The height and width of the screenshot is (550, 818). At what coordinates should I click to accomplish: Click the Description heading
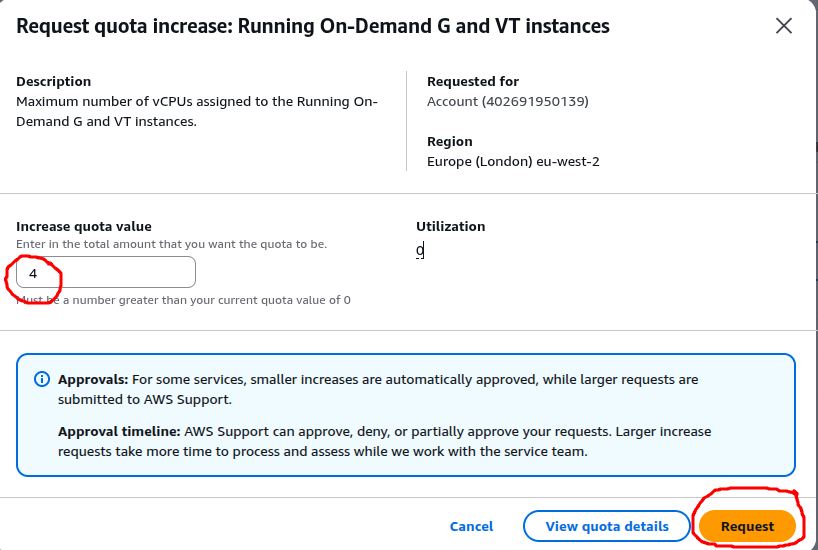tap(53, 82)
